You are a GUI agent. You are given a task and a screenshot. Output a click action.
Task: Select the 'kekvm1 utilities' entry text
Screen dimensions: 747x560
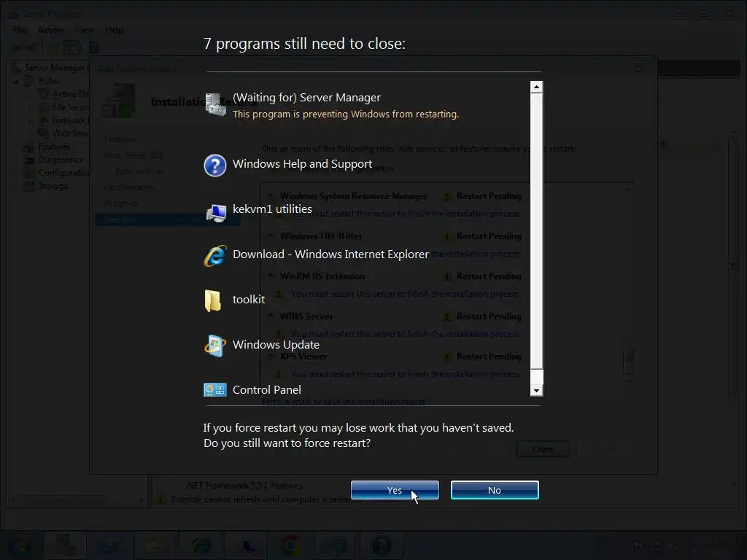272,209
